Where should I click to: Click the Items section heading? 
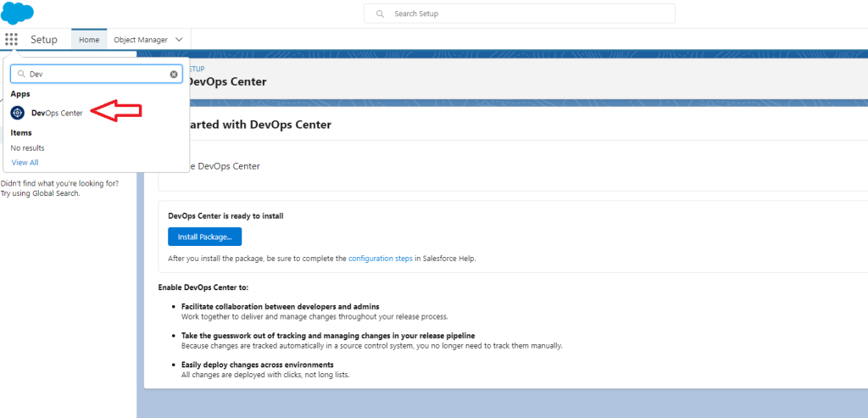coord(21,133)
